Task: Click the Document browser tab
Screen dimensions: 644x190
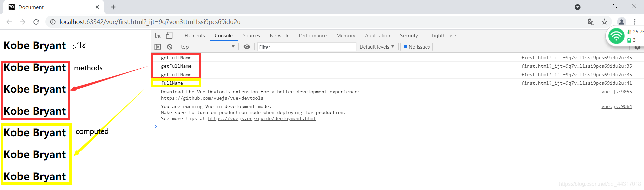Action: tap(54, 7)
